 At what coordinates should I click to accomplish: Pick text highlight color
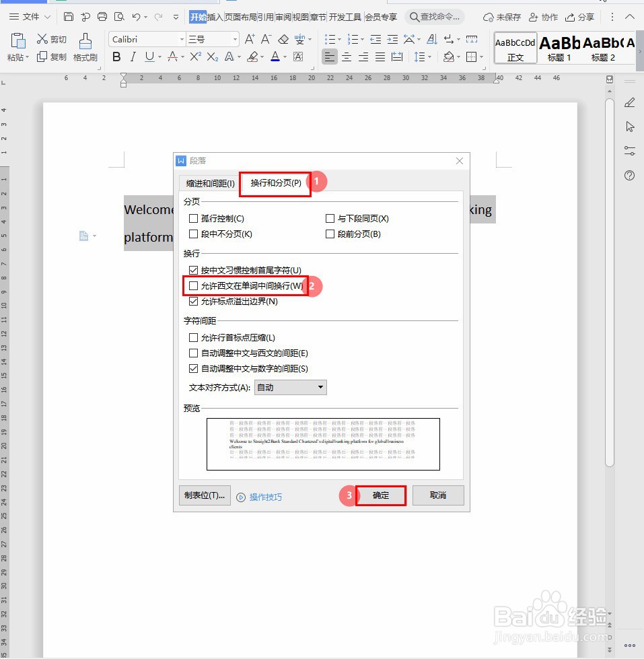252,57
